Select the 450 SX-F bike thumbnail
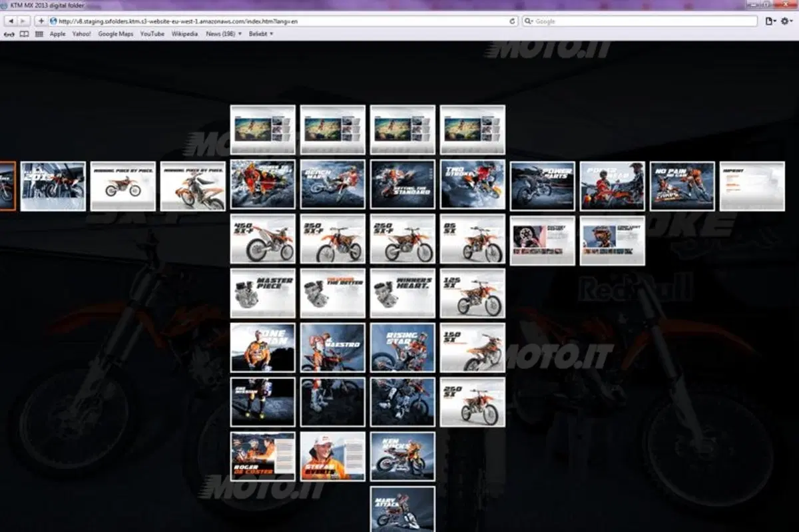This screenshot has width=799, height=532. coord(263,239)
